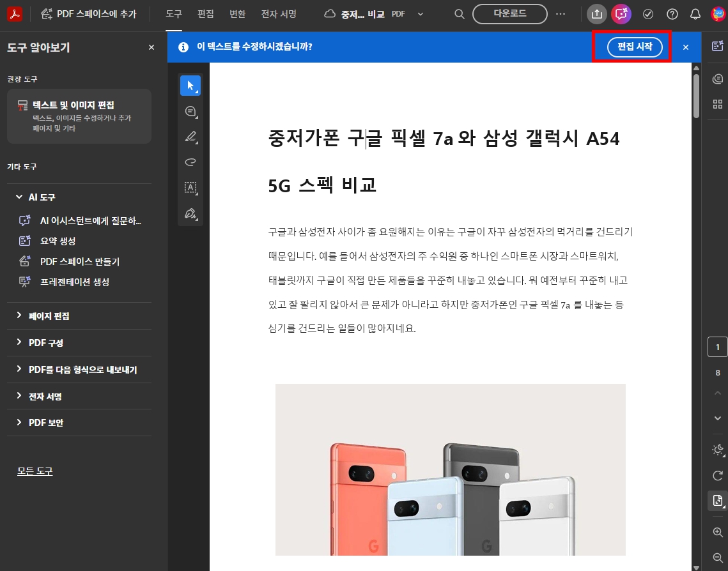The width and height of the screenshot is (728, 571).
Task: Choose the comment bubble tool
Action: [x=190, y=111]
